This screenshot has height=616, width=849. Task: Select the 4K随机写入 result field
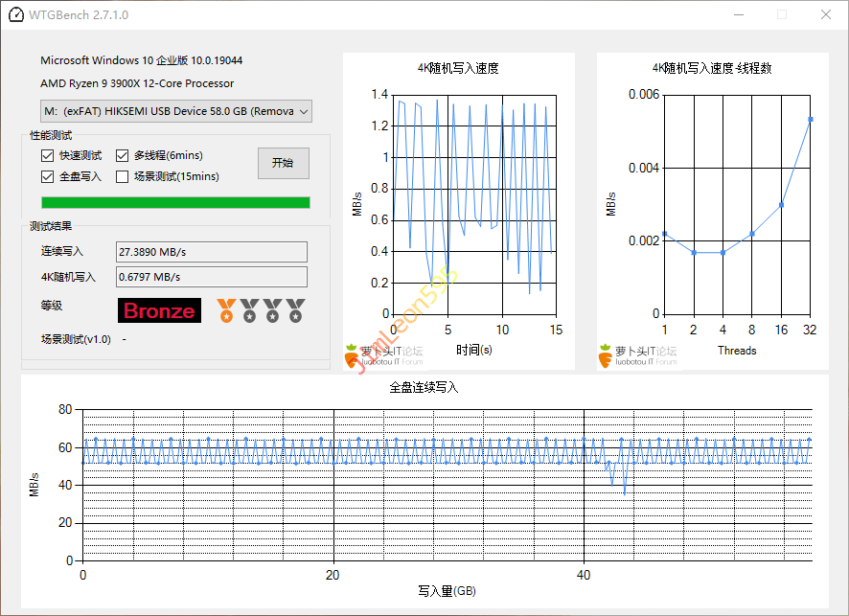pos(211,277)
